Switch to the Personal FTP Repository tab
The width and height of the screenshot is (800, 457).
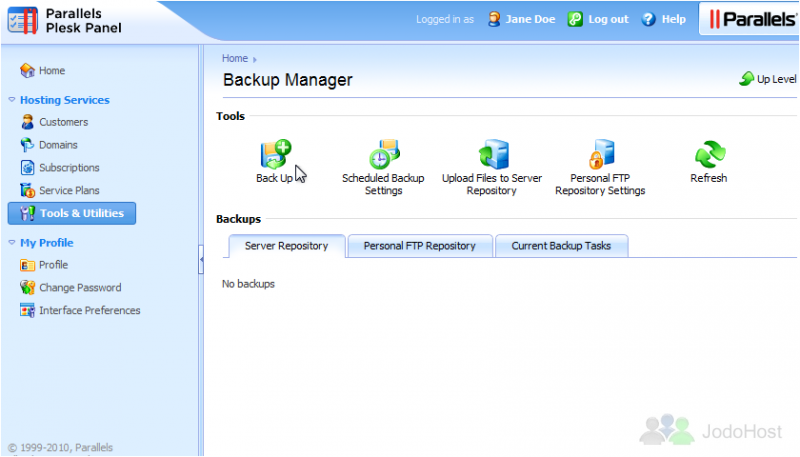(x=420, y=246)
